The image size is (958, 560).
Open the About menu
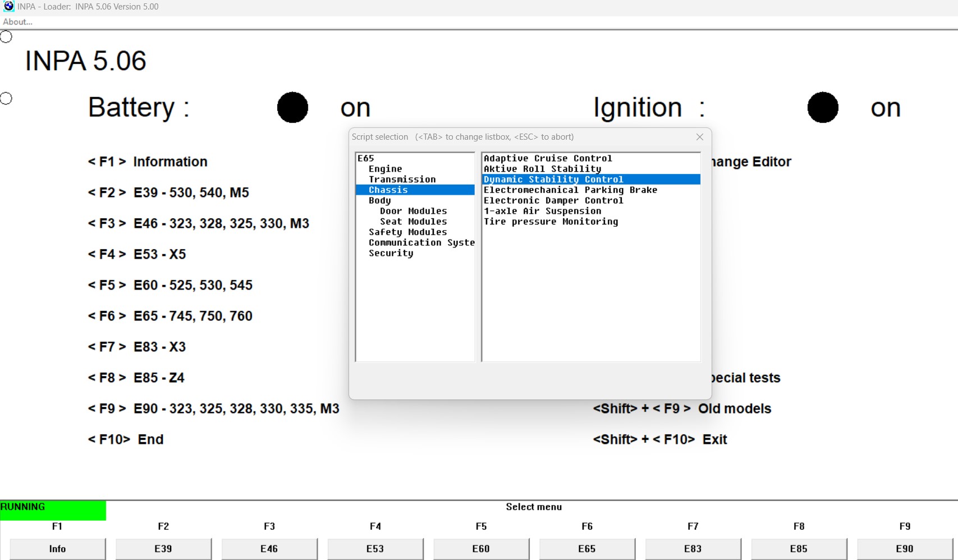click(x=17, y=22)
